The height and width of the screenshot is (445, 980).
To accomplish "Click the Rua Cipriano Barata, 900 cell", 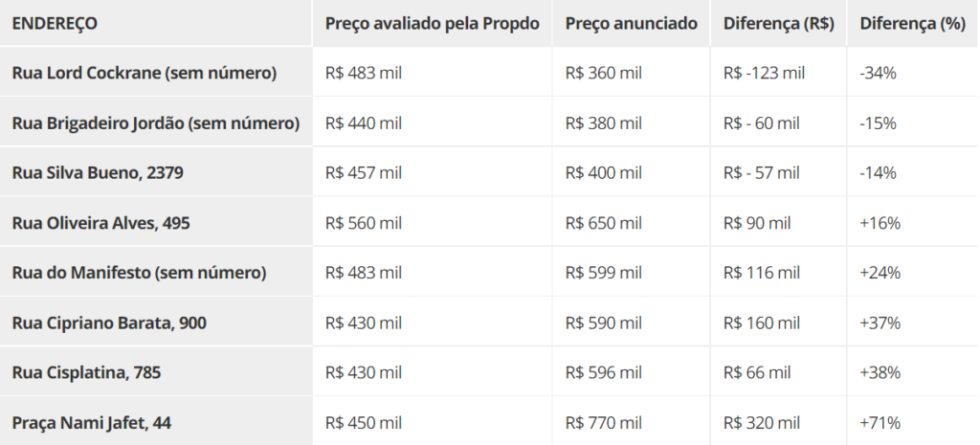I will (x=156, y=323).
